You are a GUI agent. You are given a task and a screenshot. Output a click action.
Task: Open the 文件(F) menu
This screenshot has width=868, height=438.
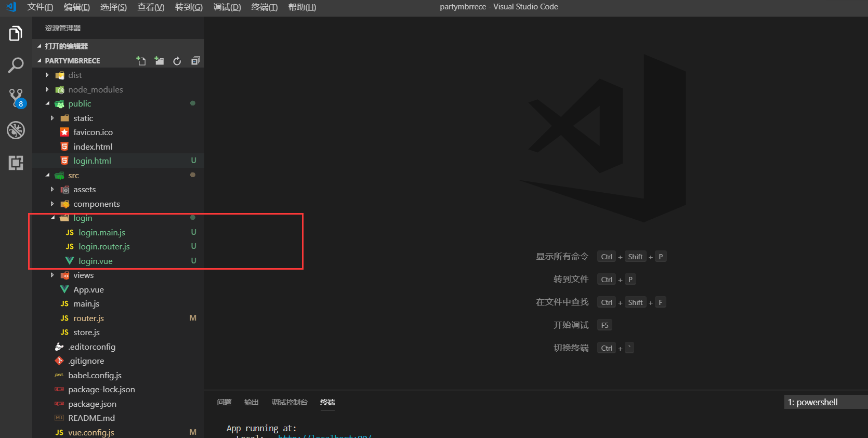click(40, 7)
